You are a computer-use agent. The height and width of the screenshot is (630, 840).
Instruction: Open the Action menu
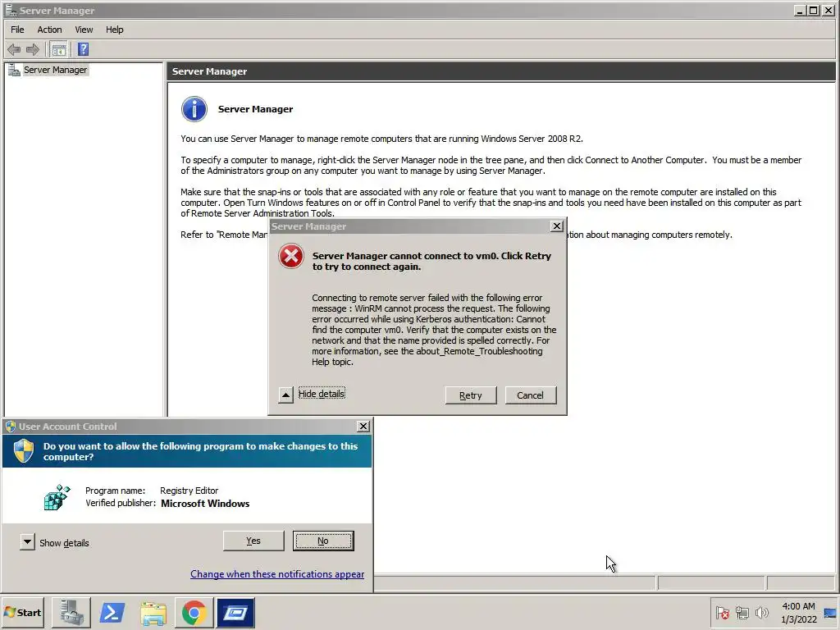point(49,30)
